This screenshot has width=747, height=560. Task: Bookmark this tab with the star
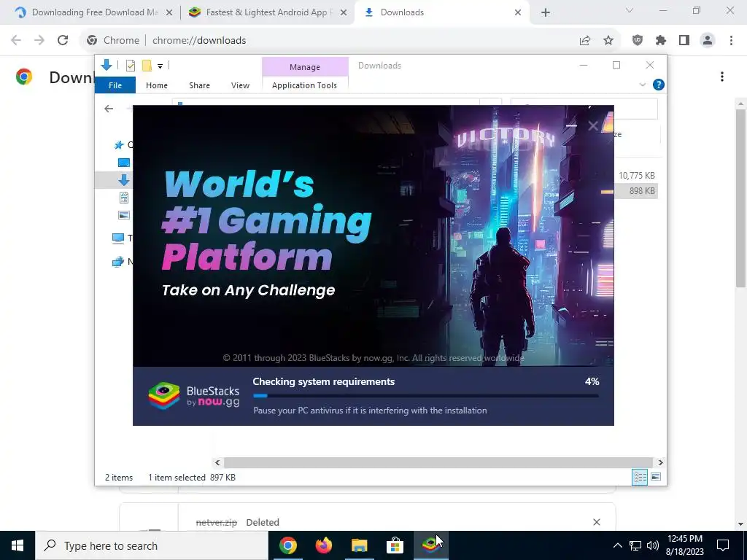point(608,41)
